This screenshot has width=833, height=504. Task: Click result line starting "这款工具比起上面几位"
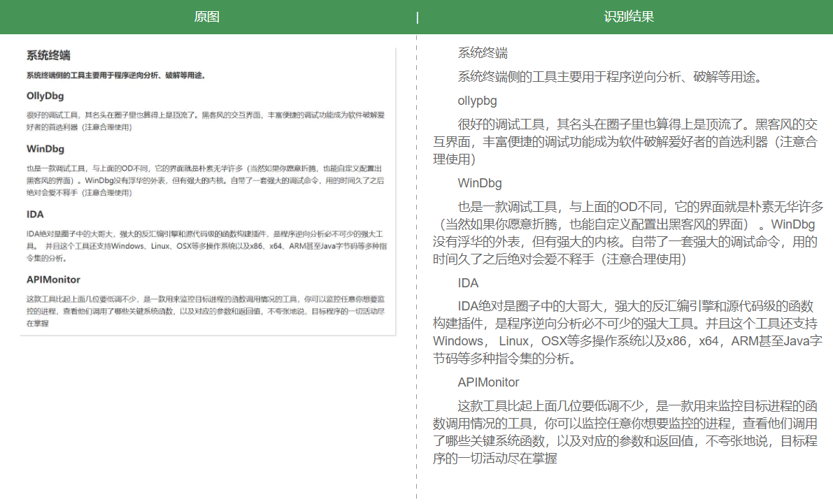click(637, 406)
